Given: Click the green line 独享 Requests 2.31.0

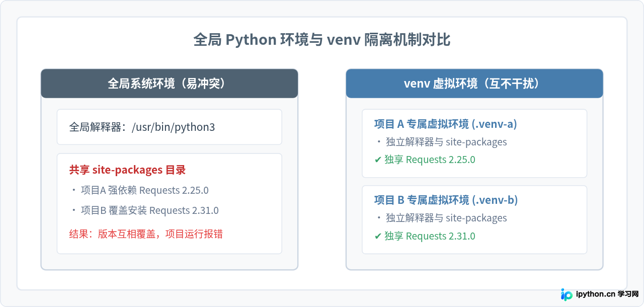Looking at the screenshot, I should tap(430, 236).
